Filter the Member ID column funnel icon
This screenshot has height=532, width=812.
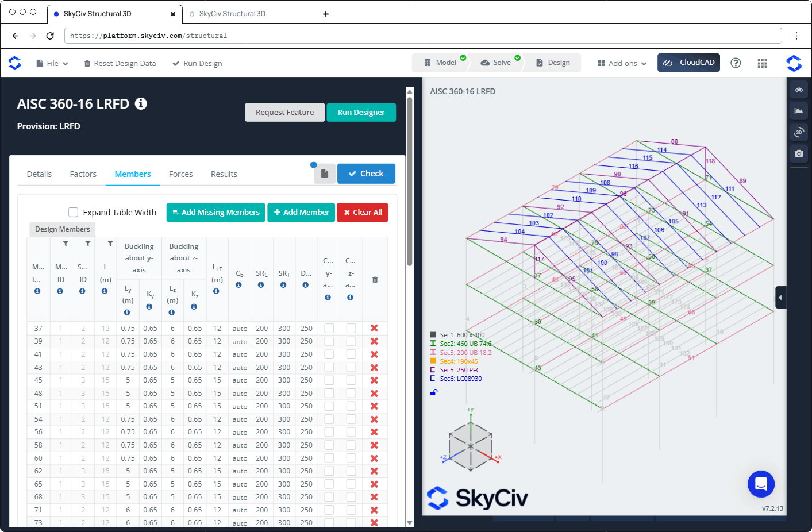tap(66, 244)
